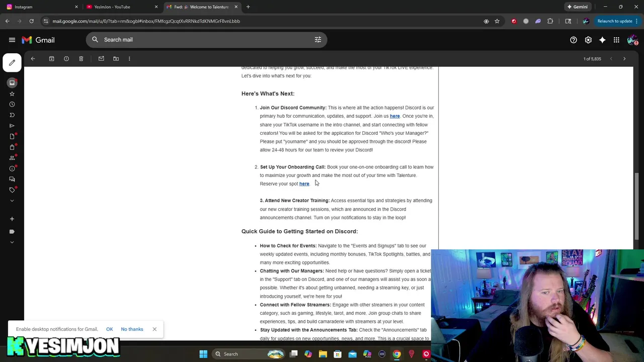
Task: Open the Inbox folder icon
Action: click(12, 83)
